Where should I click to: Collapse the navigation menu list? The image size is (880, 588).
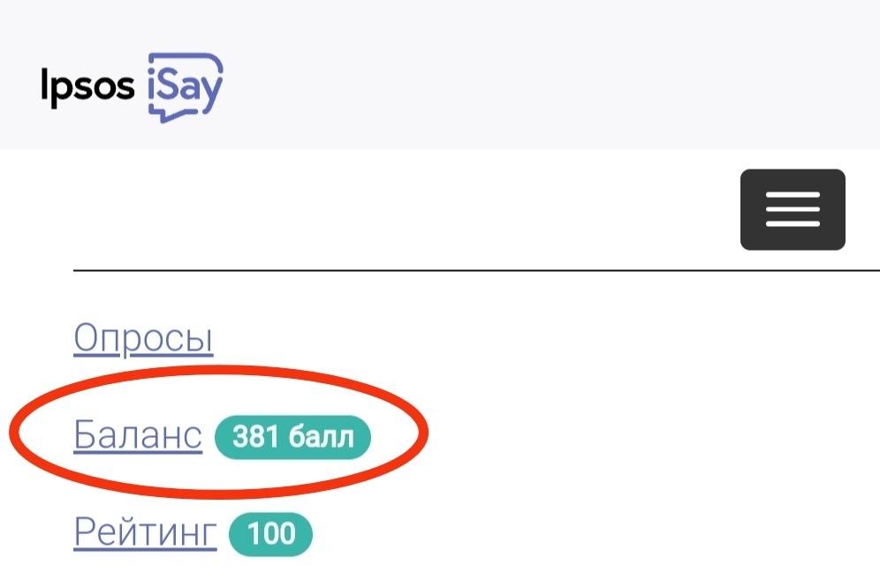(793, 209)
